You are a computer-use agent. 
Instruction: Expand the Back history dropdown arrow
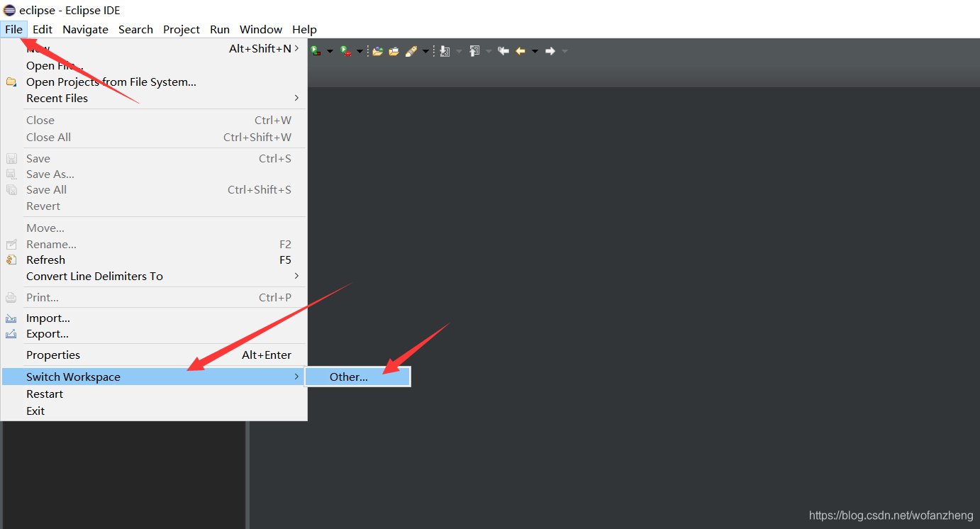tap(535, 51)
